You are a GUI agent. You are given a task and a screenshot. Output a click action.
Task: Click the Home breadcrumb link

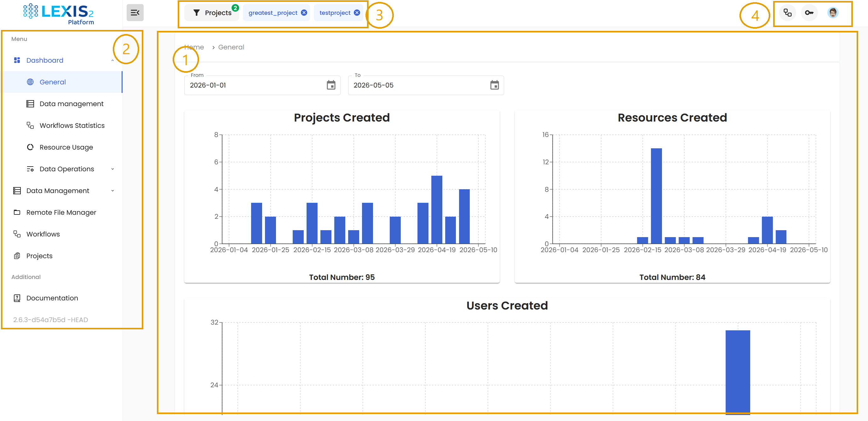(194, 47)
